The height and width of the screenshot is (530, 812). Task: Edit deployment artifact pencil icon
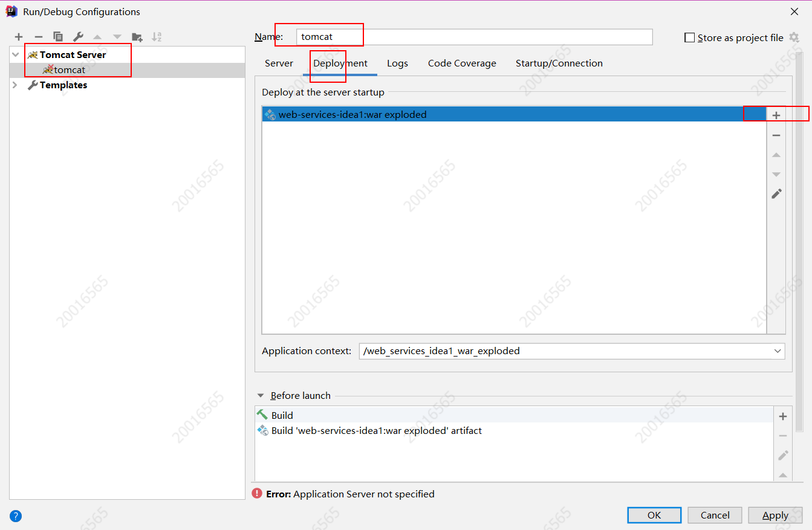(776, 194)
